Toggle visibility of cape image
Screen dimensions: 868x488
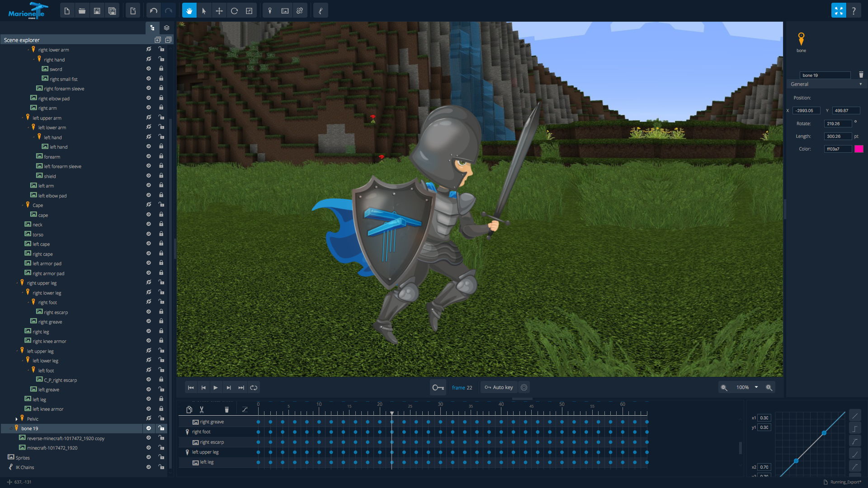148,215
